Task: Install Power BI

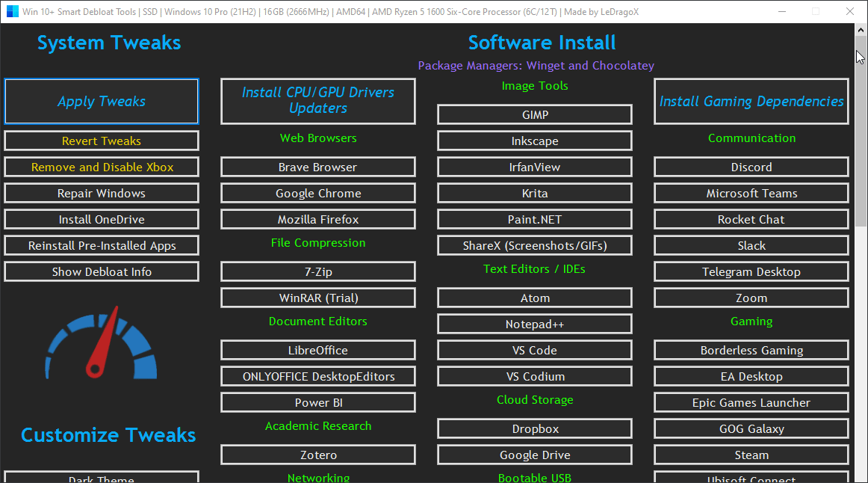Action: pos(318,403)
